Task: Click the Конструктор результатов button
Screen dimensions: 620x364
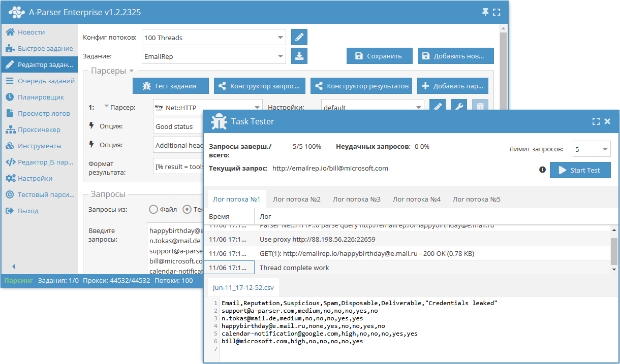Action: [x=361, y=86]
